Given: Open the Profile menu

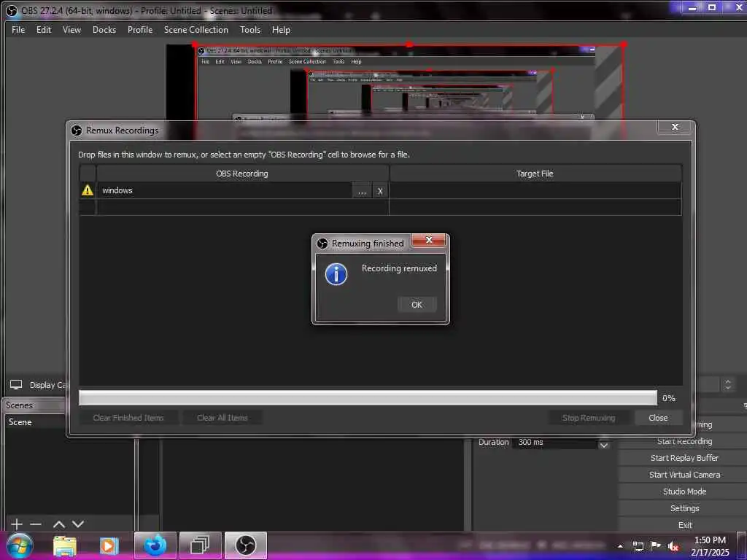Looking at the screenshot, I should pyautogui.click(x=140, y=29).
